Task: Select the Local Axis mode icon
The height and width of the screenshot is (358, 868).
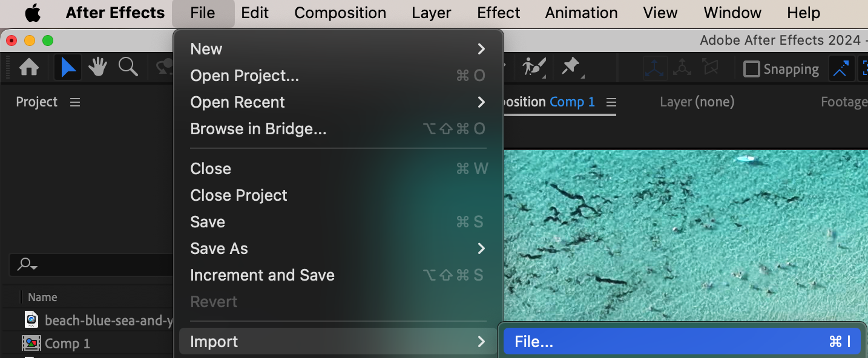Action: tap(655, 68)
